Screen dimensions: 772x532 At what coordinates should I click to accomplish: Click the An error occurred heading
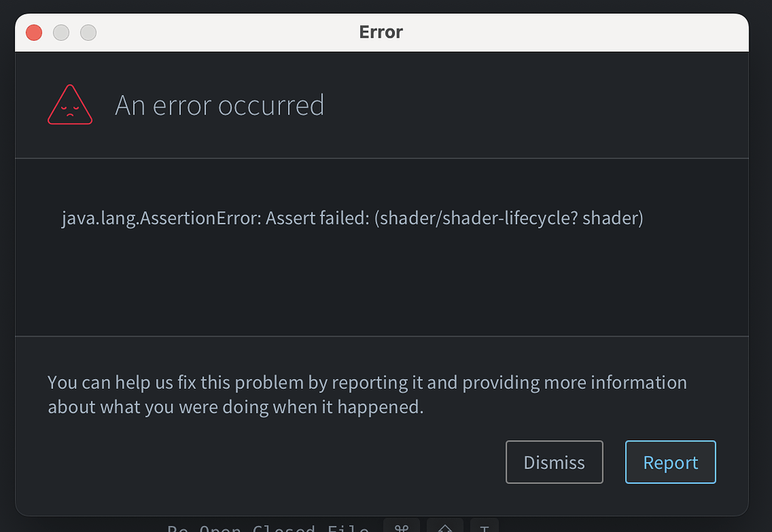[219, 105]
